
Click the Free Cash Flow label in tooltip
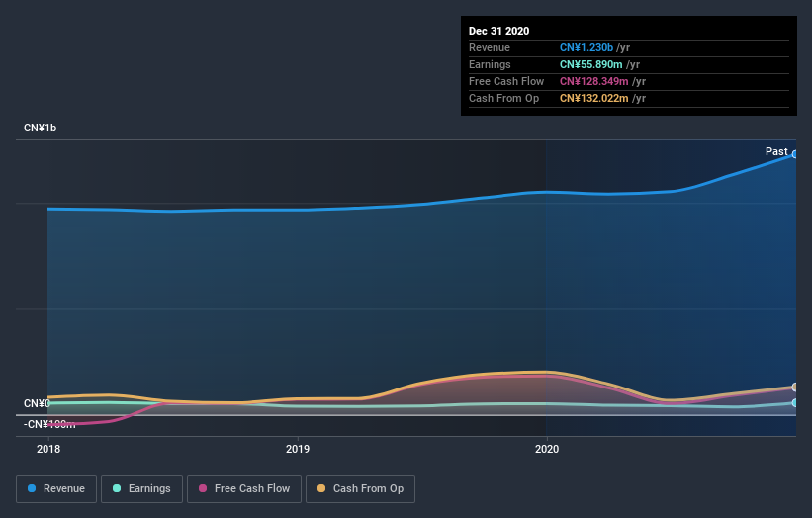coord(506,81)
